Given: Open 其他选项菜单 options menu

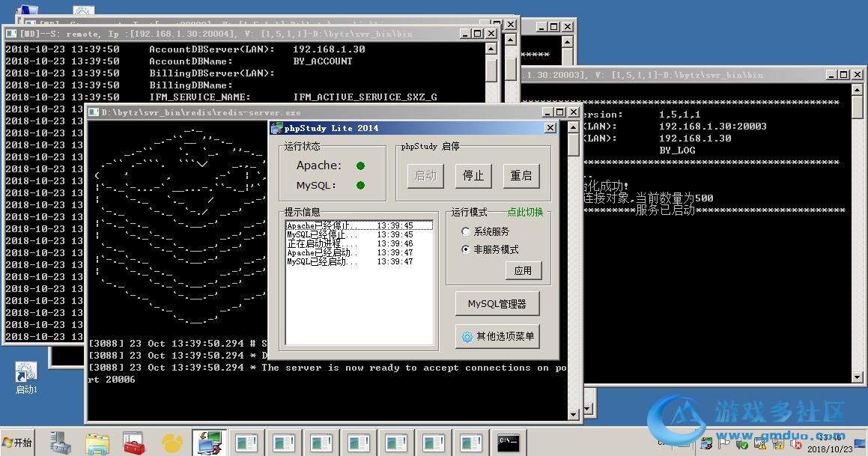Looking at the screenshot, I should tap(497, 336).
